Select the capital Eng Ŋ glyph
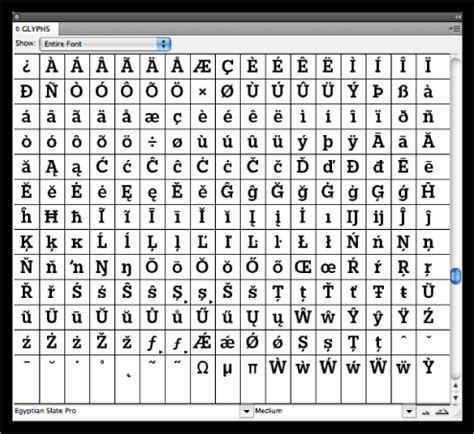 click(x=102, y=267)
